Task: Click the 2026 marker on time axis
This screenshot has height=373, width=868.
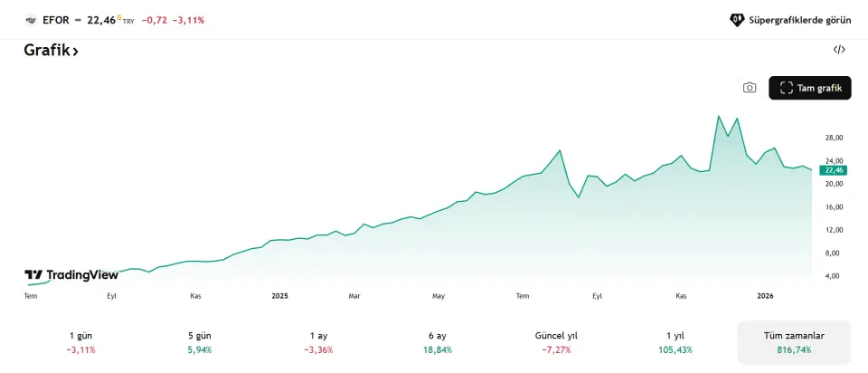Action: click(765, 295)
